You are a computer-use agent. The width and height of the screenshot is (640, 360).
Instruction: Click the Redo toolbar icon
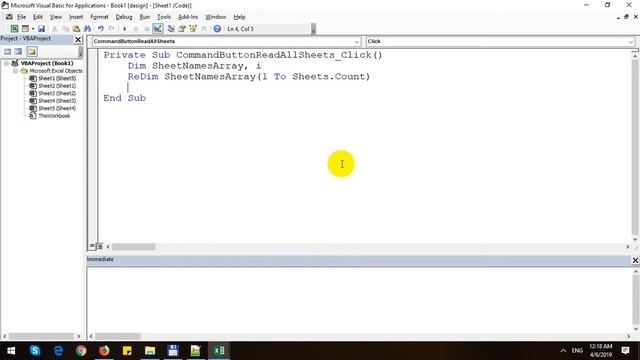click(111, 29)
